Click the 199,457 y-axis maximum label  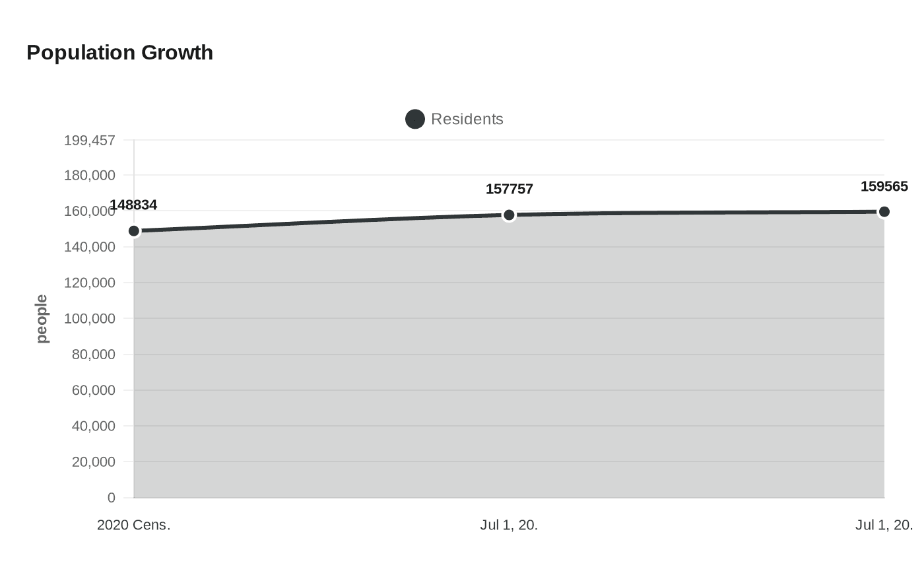pos(90,141)
